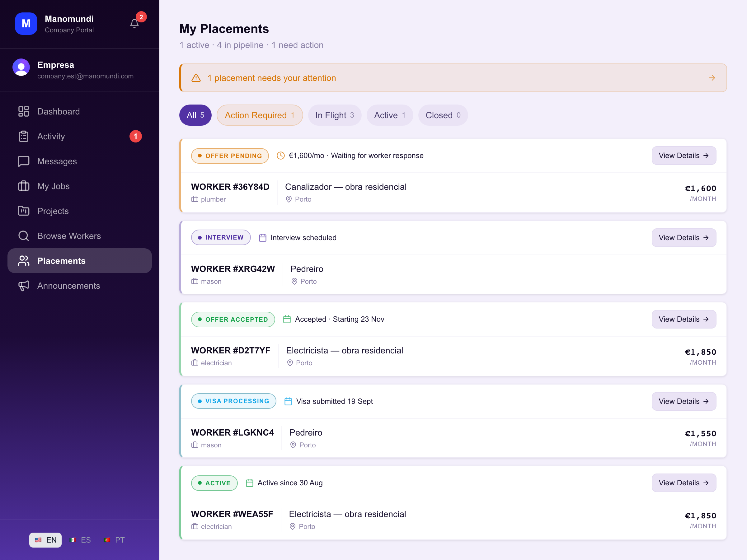Viewport: 747px width, 560px height.
Task: Filter by Action Required
Action: [x=260, y=115]
